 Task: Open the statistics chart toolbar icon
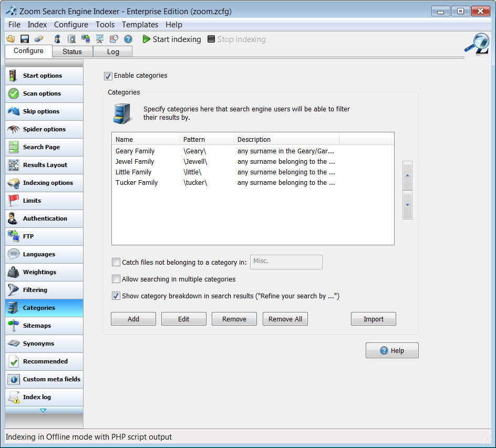point(100,39)
